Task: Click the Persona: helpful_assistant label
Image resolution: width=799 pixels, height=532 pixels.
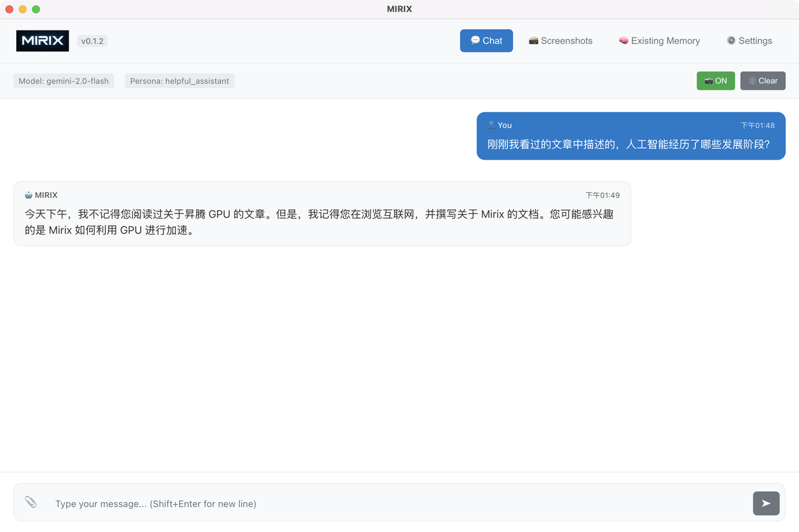Action: point(180,80)
